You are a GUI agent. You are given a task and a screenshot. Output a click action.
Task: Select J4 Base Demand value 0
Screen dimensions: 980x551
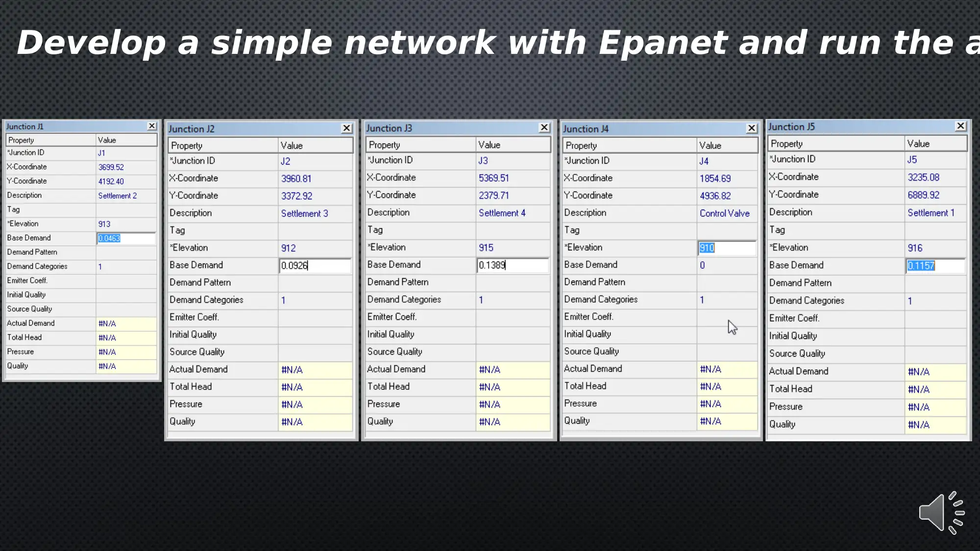click(x=702, y=265)
